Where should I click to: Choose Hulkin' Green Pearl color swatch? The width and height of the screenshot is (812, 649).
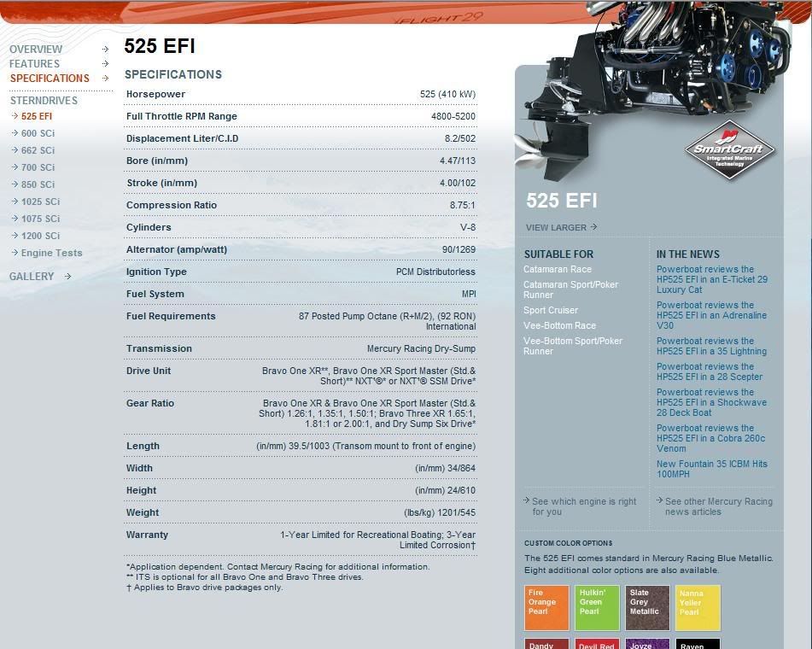(x=597, y=607)
